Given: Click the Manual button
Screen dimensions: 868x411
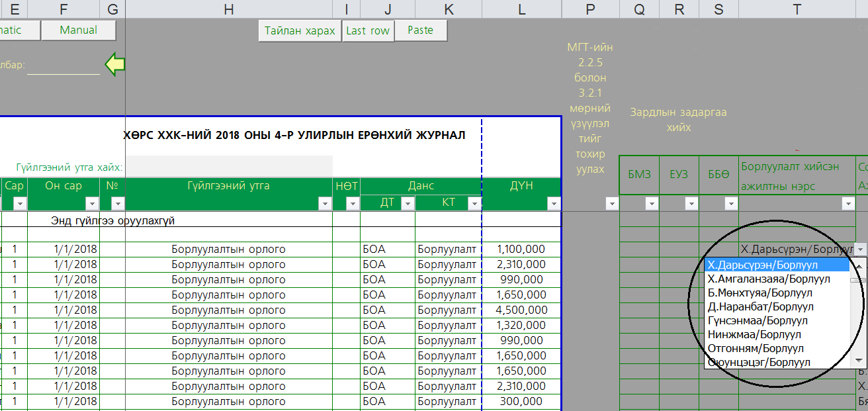Looking at the screenshot, I should click(78, 30).
